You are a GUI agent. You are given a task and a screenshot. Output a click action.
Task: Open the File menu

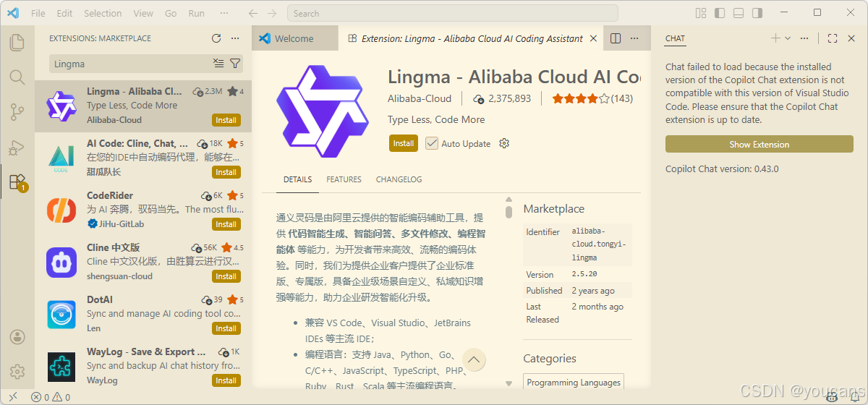click(38, 13)
